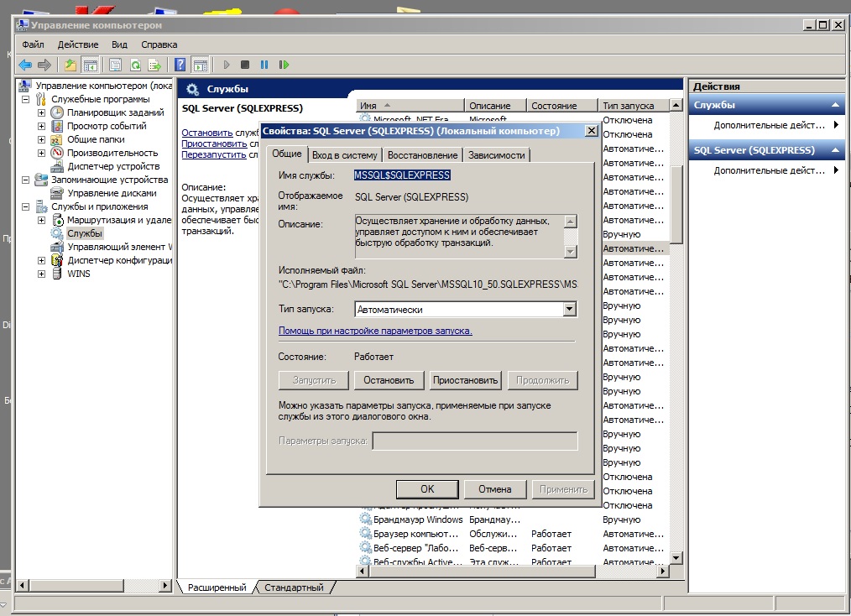The image size is (851, 616).
Task: Expand the Производительность tree node
Action: [41, 153]
